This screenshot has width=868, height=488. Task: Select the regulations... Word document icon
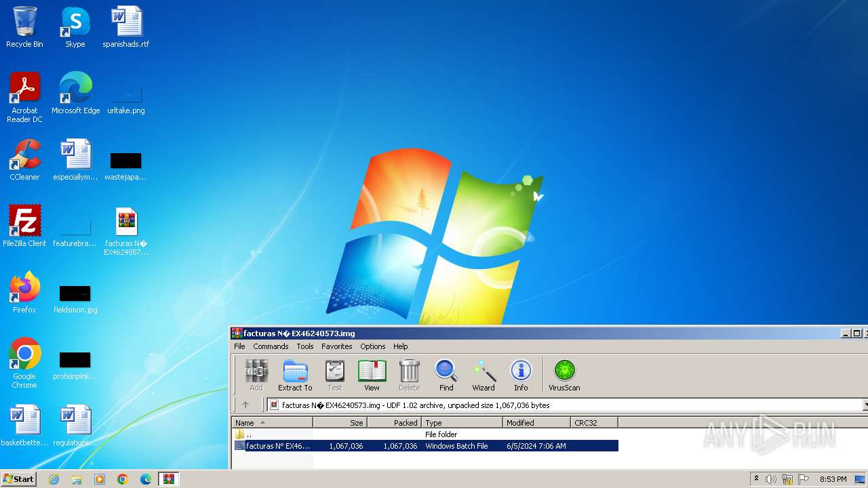point(75,426)
